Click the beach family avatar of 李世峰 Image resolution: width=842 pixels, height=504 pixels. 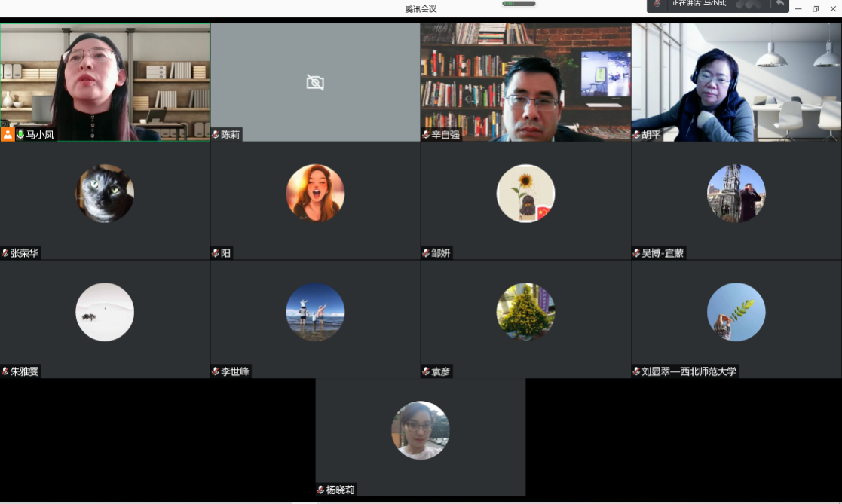pyautogui.click(x=315, y=312)
